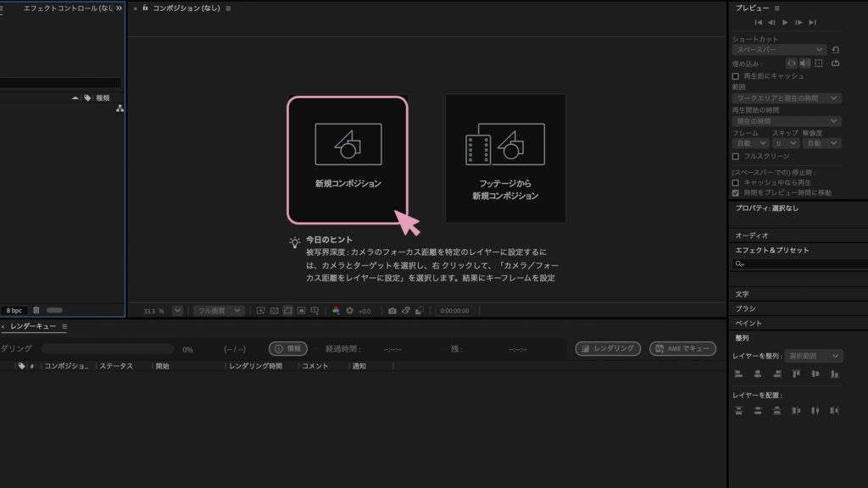Toggle overlays and layer controls icon
Screen dimensions: 868x488
pos(819,64)
